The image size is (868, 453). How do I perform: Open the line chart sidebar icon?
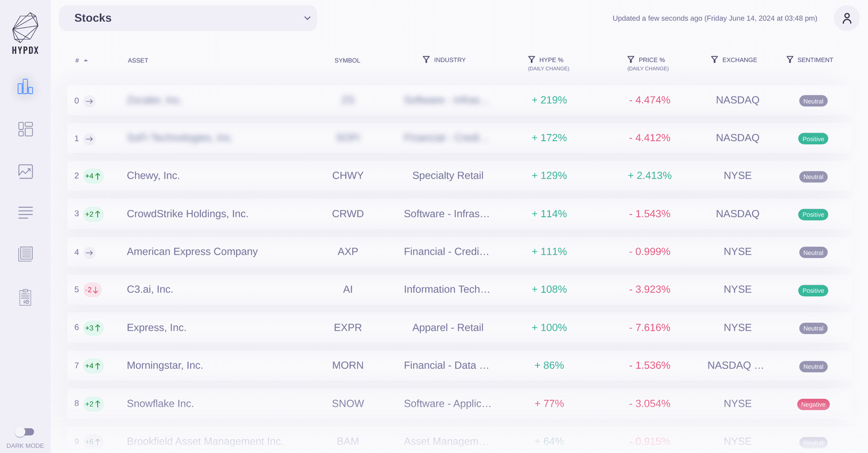[25, 172]
